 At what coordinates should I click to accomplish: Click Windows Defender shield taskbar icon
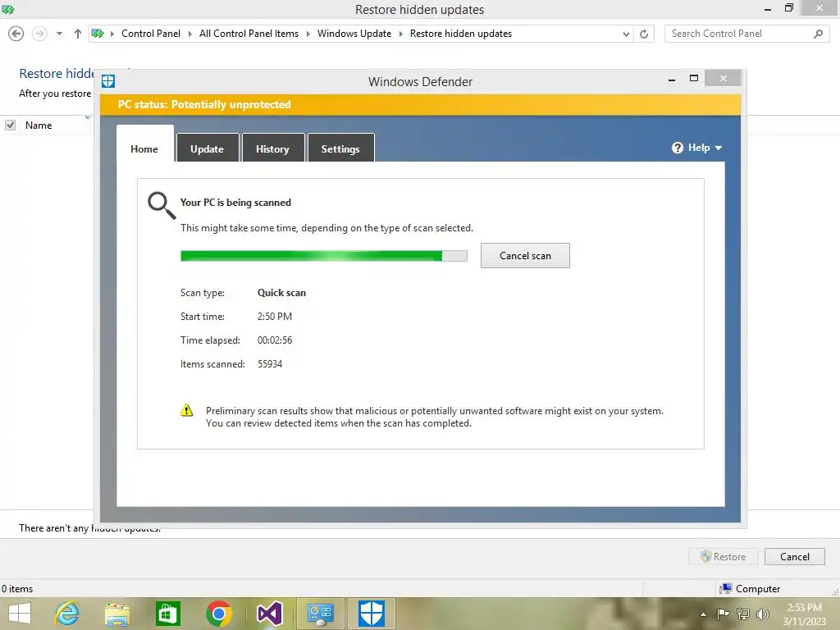pyautogui.click(x=372, y=614)
